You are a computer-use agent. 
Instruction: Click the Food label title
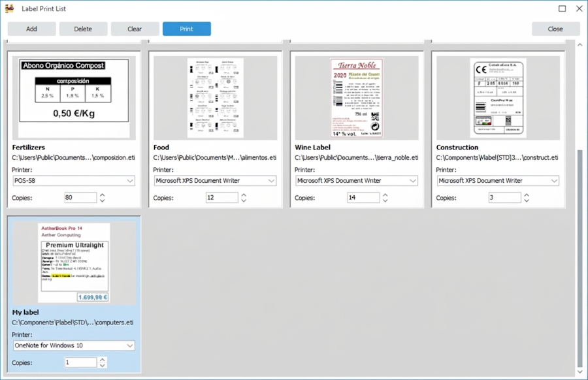click(161, 148)
